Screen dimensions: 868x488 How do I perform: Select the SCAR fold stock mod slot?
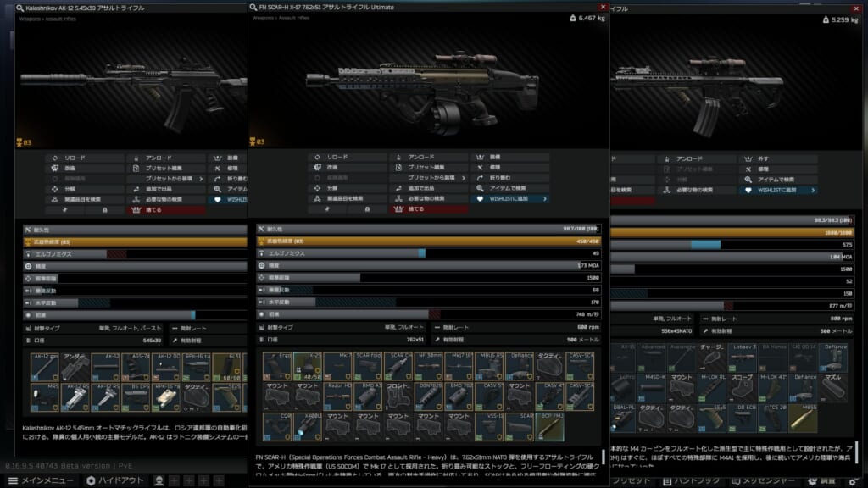(x=368, y=366)
